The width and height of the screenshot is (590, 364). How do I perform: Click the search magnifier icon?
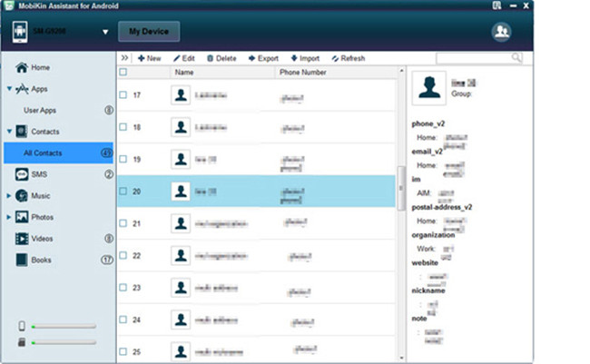tap(516, 57)
